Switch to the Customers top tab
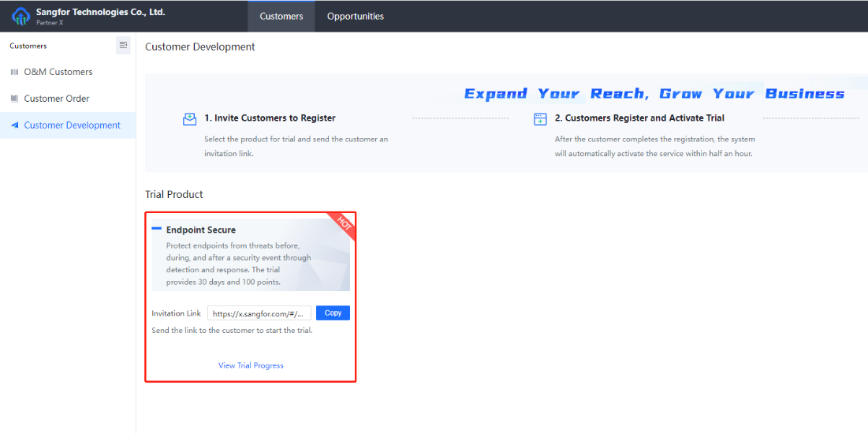 [x=281, y=16]
